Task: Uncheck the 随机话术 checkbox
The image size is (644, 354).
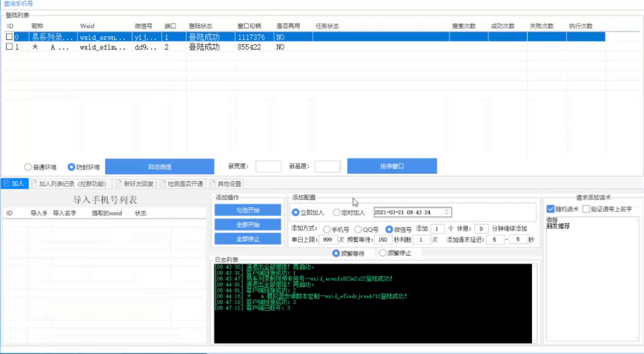Action: pos(550,209)
